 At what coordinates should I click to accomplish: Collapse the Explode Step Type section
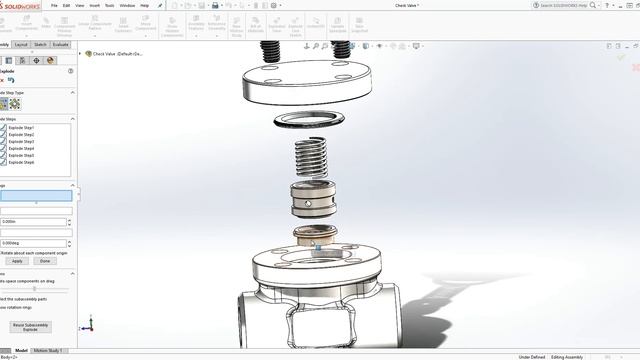73,93
